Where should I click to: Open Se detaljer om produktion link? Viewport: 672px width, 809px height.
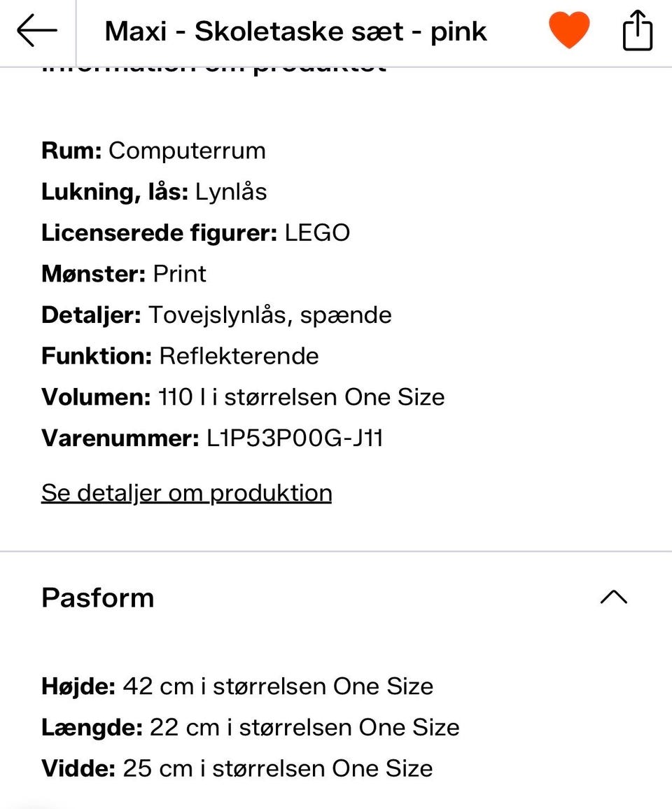[187, 493]
